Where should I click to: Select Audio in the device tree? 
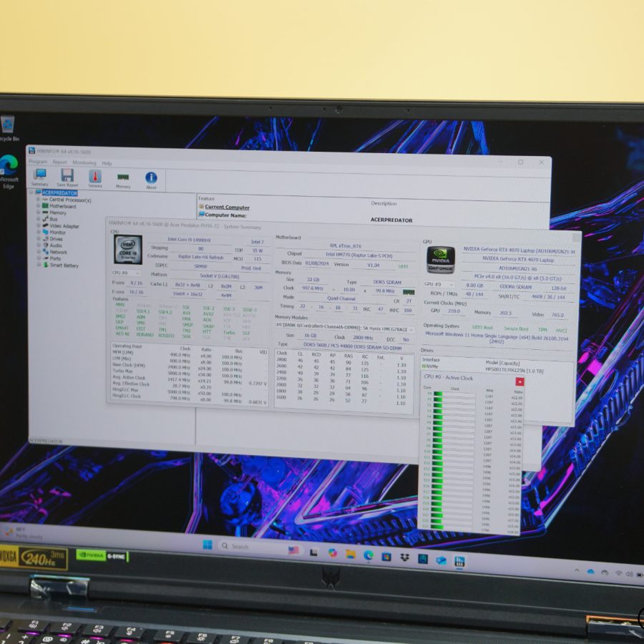pyautogui.click(x=55, y=245)
